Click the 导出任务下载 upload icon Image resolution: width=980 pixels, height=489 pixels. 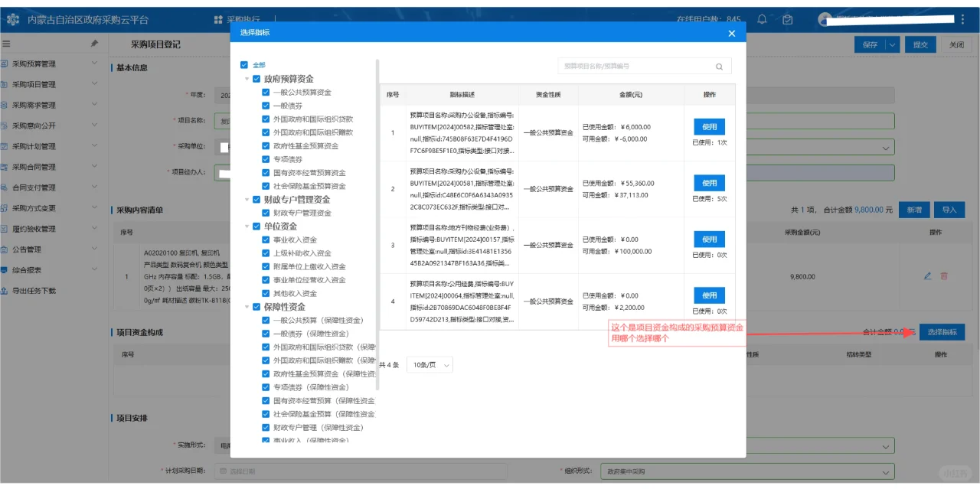(x=5, y=291)
